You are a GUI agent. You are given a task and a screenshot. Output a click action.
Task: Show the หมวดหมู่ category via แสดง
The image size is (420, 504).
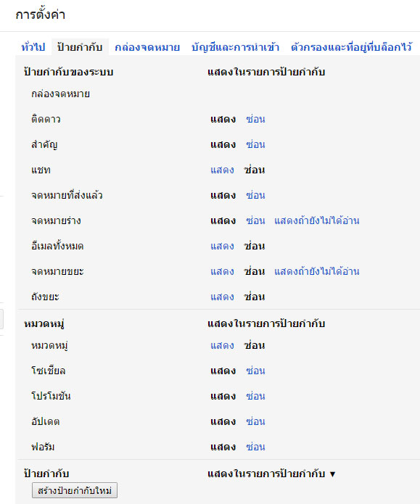tap(222, 345)
